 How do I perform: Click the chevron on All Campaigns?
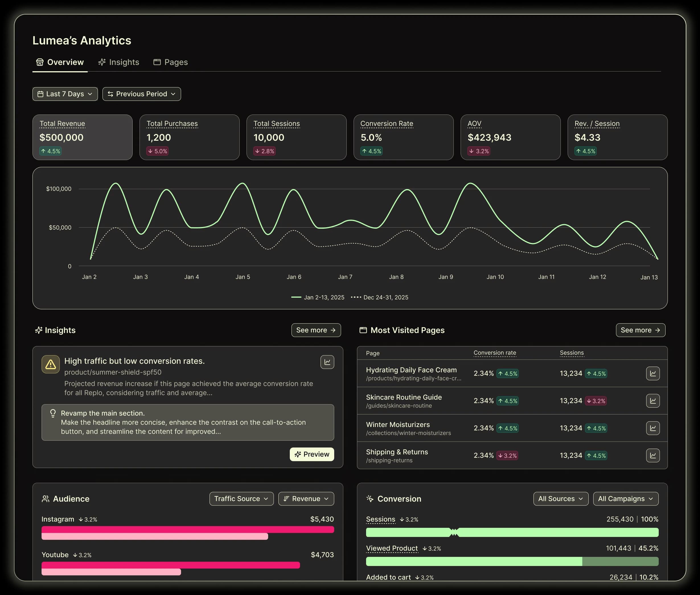[651, 499]
